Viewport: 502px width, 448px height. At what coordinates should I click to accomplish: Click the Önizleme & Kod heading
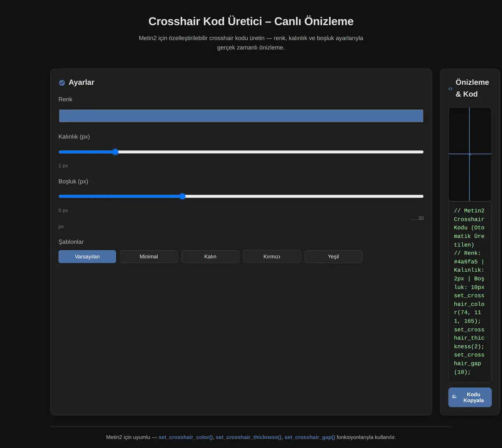click(x=472, y=88)
